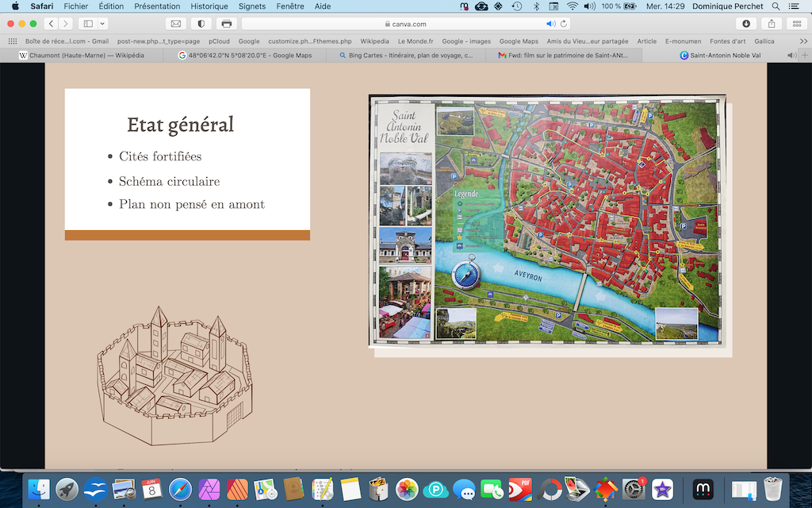Viewport: 812px width, 508px height.
Task: Open the Gmail inbox bookmark
Action: tap(67, 41)
